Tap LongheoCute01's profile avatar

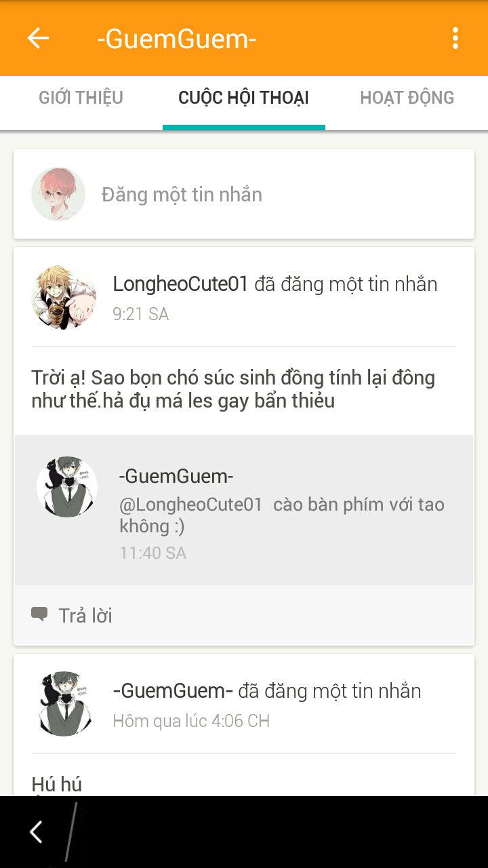(64, 297)
